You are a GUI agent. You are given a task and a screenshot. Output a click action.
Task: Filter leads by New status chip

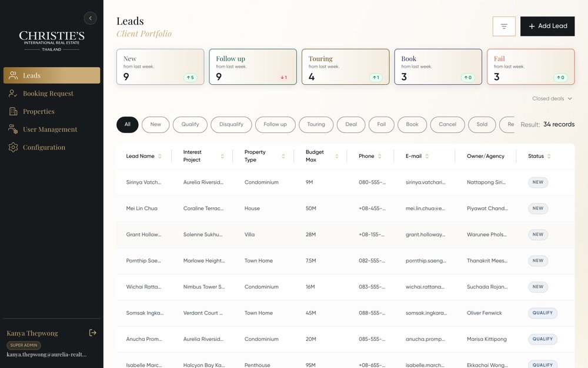click(x=156, y=125)
